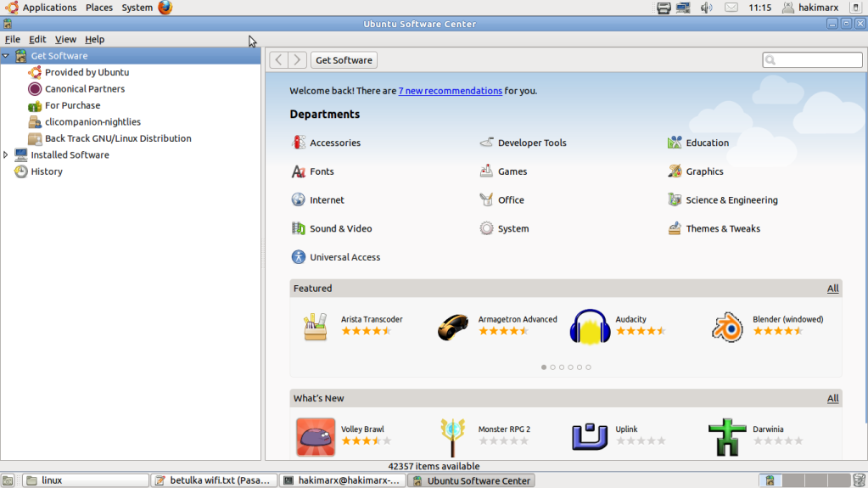Screen dimensions: 868x488
Task: Open the Fonts department icon
Action: (x=299, y=171)
